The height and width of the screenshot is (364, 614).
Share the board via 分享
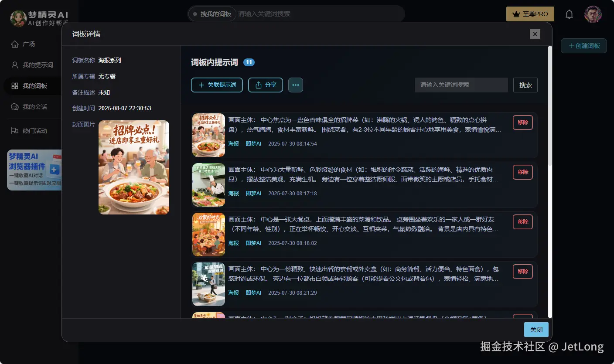coord(265,85)
